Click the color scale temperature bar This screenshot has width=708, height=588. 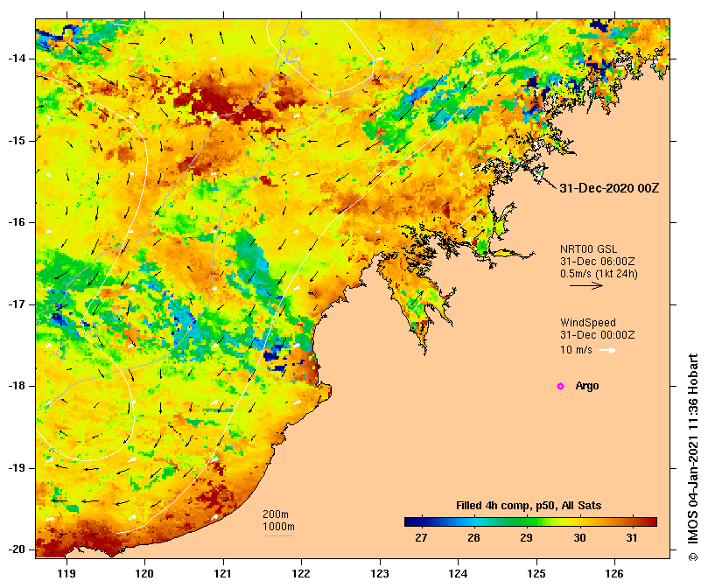coord(530,522)
